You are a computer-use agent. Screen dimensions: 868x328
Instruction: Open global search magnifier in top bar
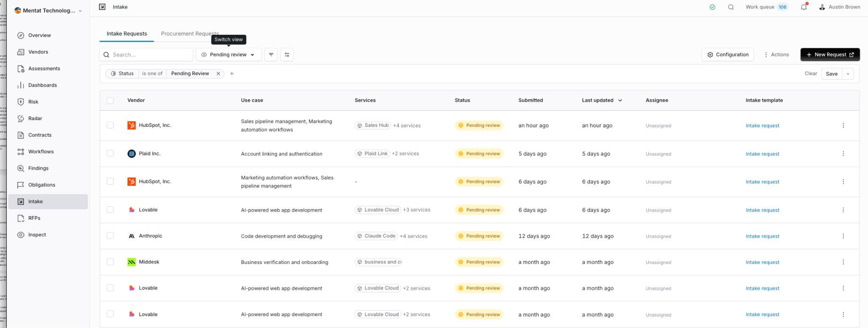(731, 7)
